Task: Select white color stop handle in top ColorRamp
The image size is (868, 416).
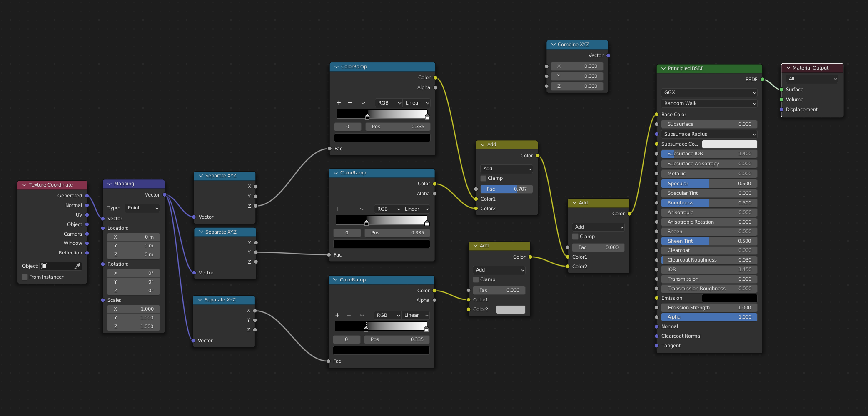Action: click(427, 117)
